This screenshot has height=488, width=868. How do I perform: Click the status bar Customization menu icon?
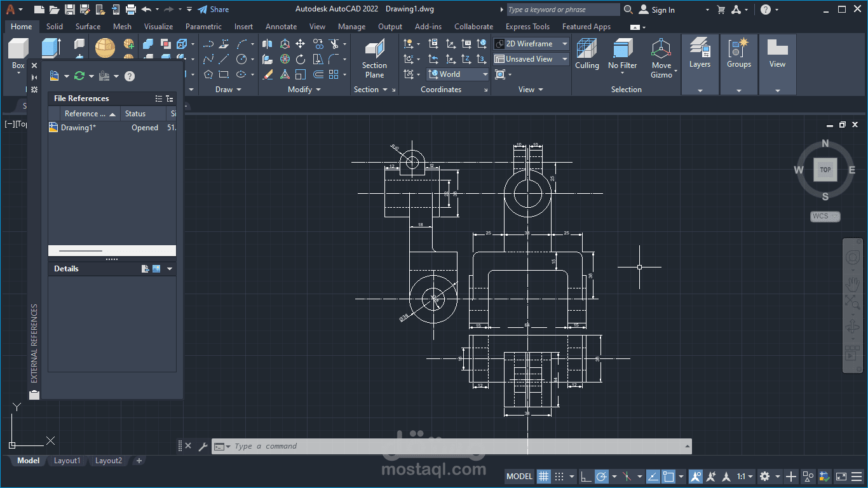point(857,477)
